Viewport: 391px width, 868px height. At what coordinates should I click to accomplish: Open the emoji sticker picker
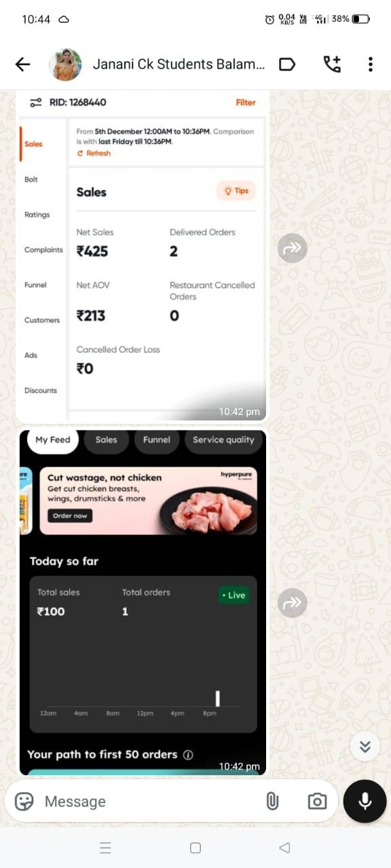pyautogui.click(x=24, y=802)
